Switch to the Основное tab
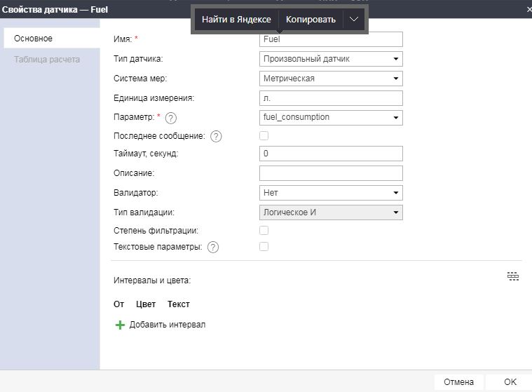 34,39
